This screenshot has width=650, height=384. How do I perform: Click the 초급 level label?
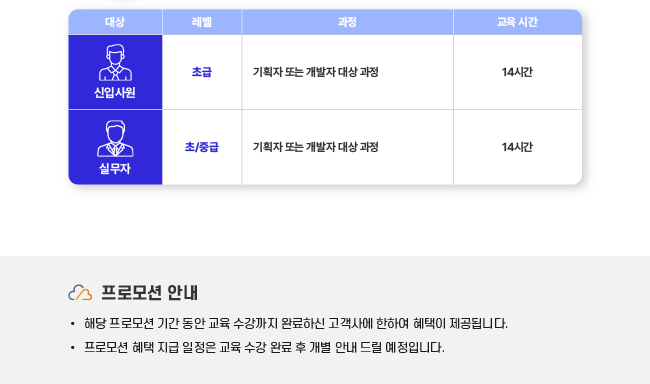202,72
